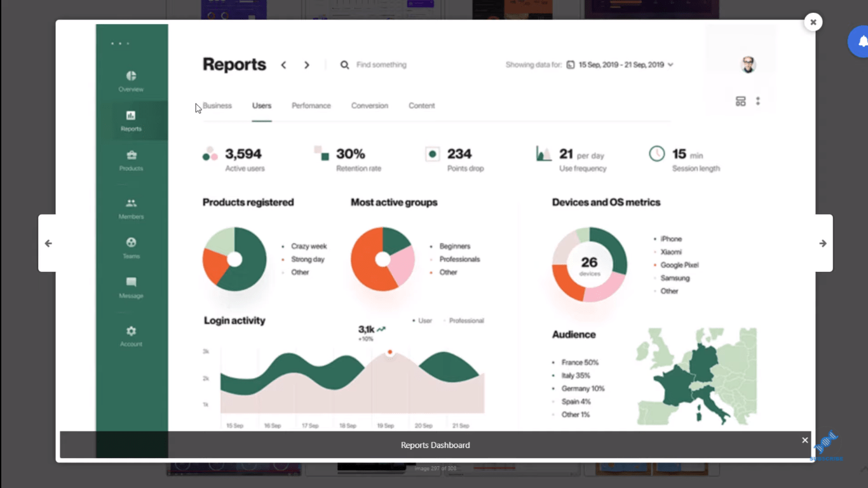This screenshot has height=488, width=868.
Task: Click the red data point on Login activity chart
Action: click(390, 352)
